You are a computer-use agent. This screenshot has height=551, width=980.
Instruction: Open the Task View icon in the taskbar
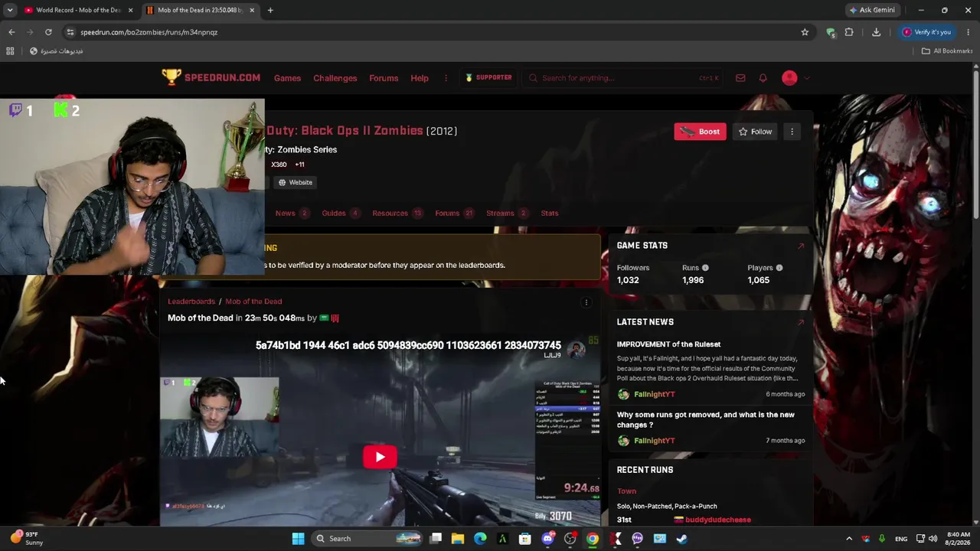point(436,539)
